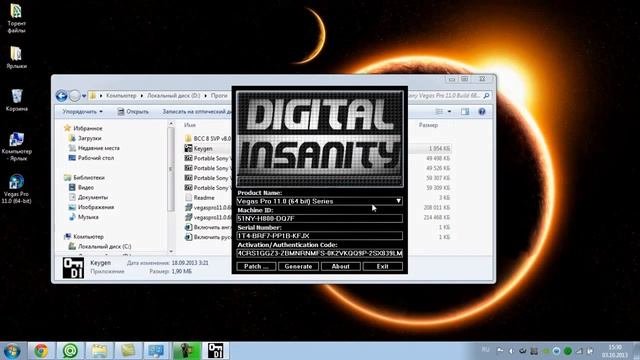Open the view options dropdown arrow
640x360 pixels.
pos(449,111)
